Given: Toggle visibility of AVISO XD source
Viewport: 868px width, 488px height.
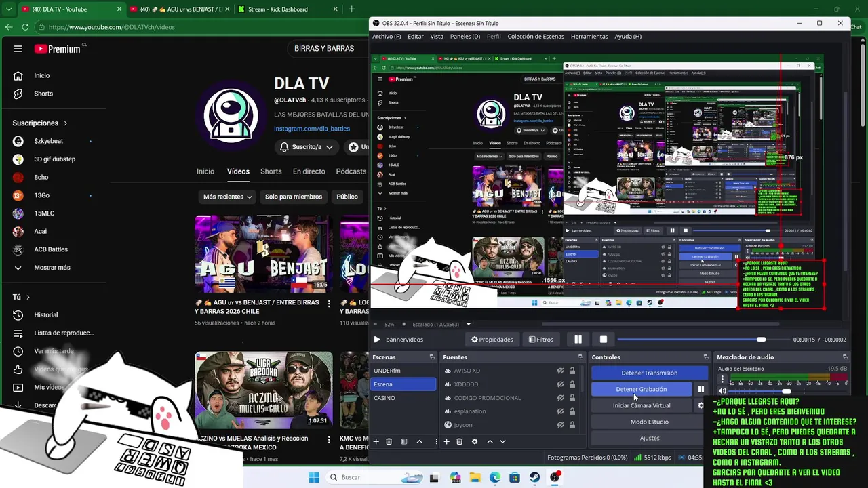Looking at the screenshot, I should (561, 371).
